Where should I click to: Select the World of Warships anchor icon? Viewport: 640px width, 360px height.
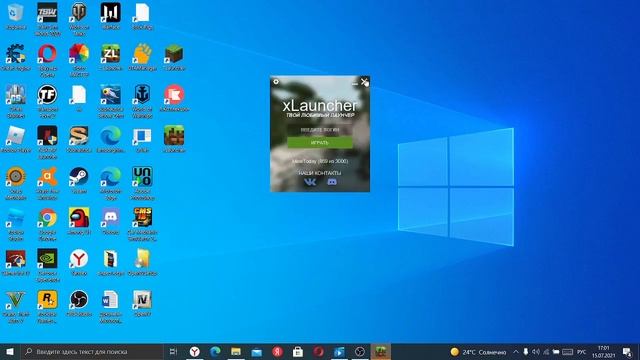pos(142,101)
